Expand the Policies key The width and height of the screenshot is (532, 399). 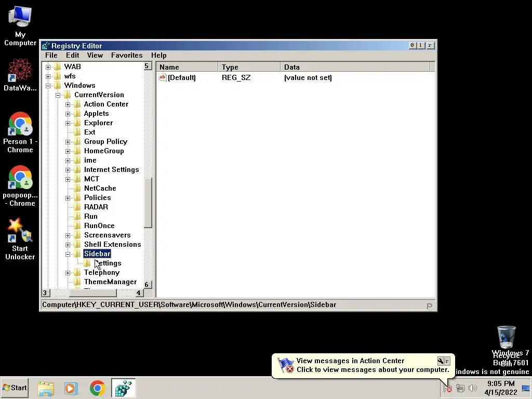tap(68, 198)
